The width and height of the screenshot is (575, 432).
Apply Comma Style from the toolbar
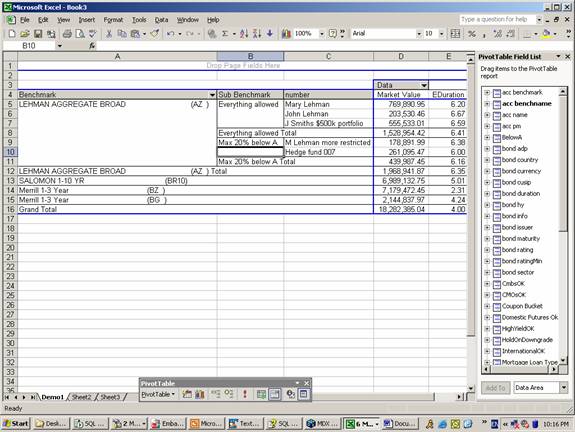(484, 34)
